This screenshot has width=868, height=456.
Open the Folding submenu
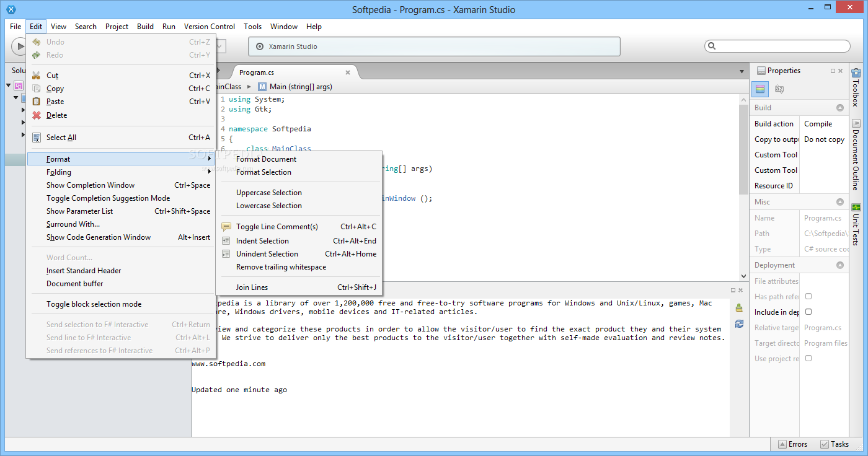point(121,172)
